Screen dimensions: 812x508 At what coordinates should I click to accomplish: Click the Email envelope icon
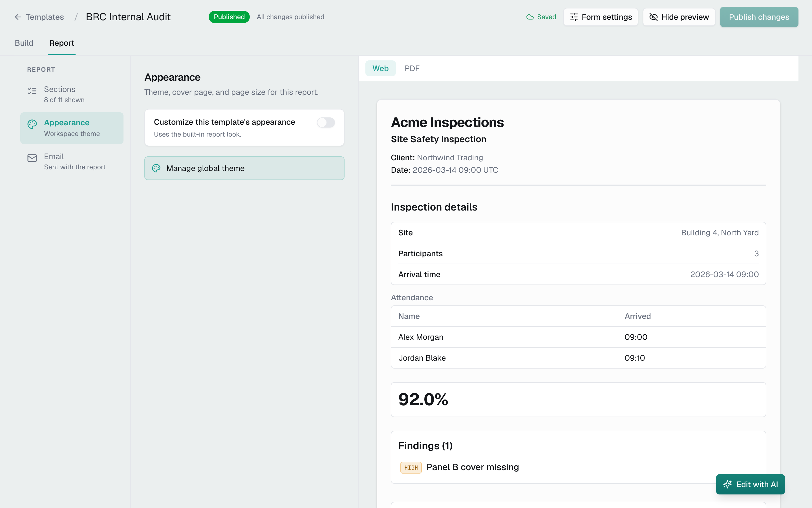point(32,158)
